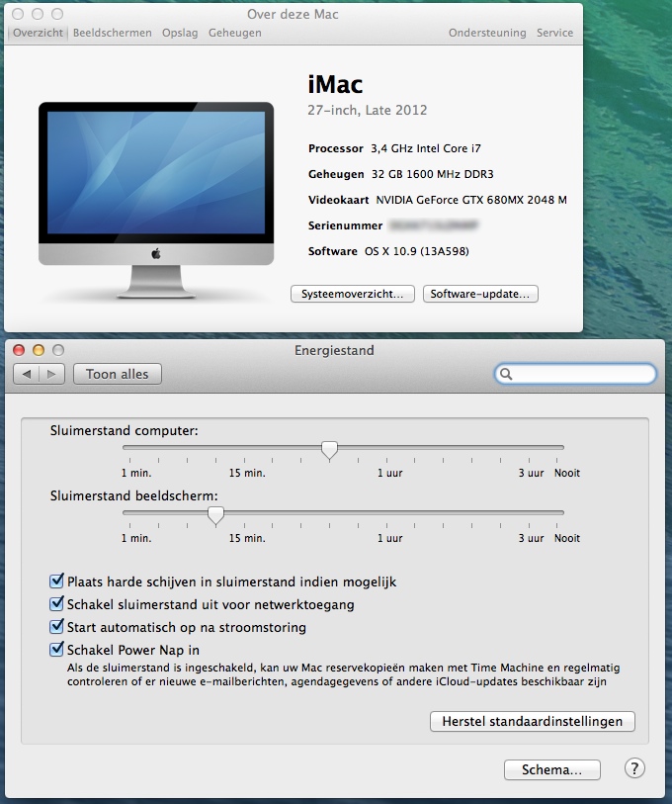Click in the Energiestand search field
Screen dimensions: 672x804
click(575, 374)
